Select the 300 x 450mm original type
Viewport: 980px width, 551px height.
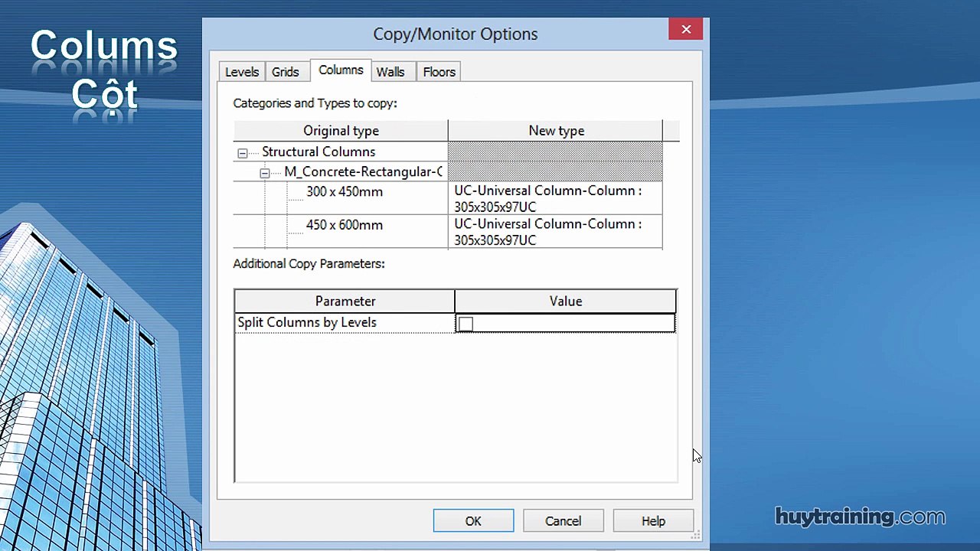(x=345, y=192)
